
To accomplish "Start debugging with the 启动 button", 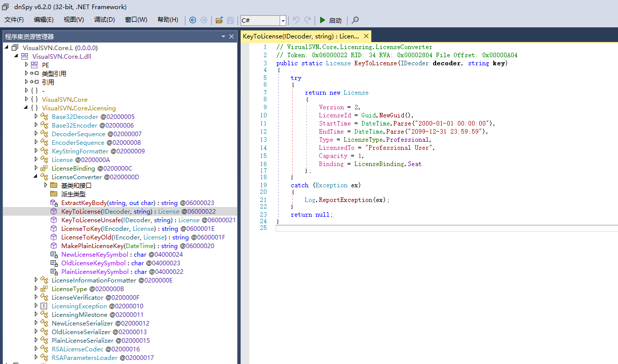I will [x=330, y=20].
